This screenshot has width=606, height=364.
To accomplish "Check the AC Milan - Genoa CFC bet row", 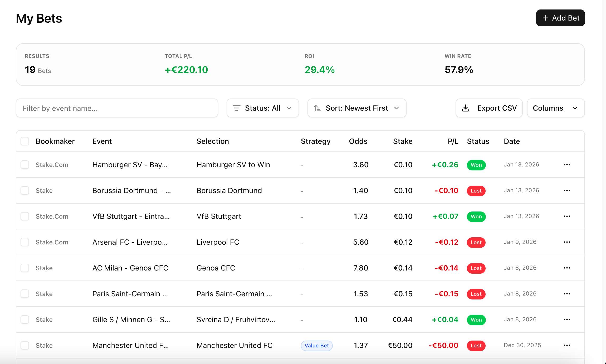I will pos(25,268).
